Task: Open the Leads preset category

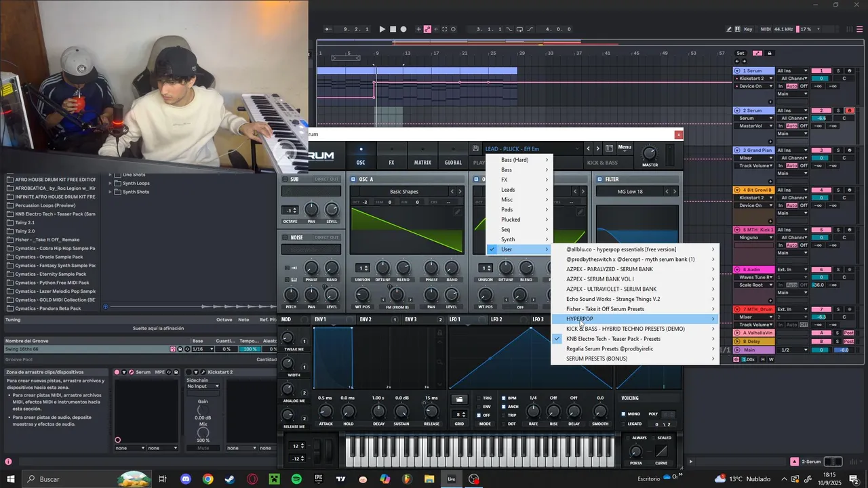Action: pyautogui.click(x=520, y=190)
